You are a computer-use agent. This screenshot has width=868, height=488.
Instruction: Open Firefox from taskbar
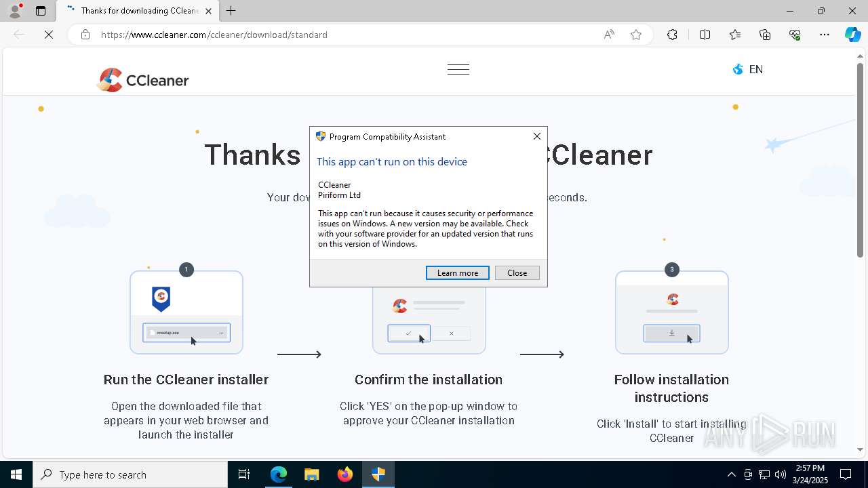[x=345, y=474]
